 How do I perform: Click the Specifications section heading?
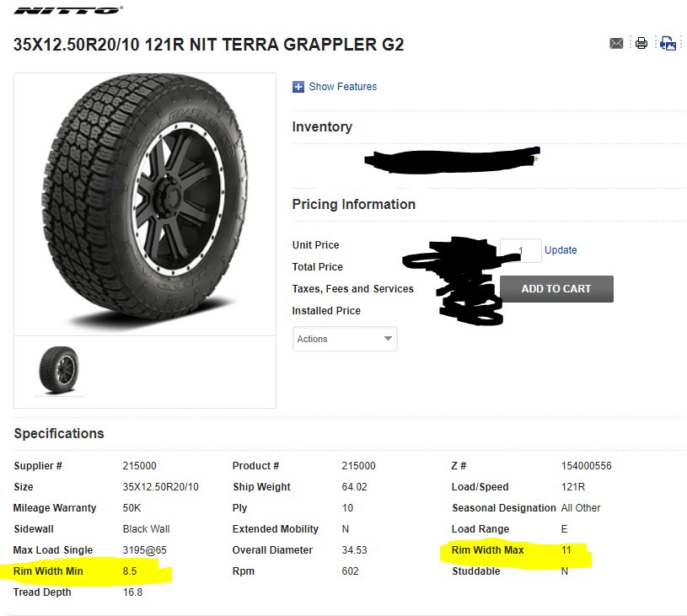pos(59,433)
